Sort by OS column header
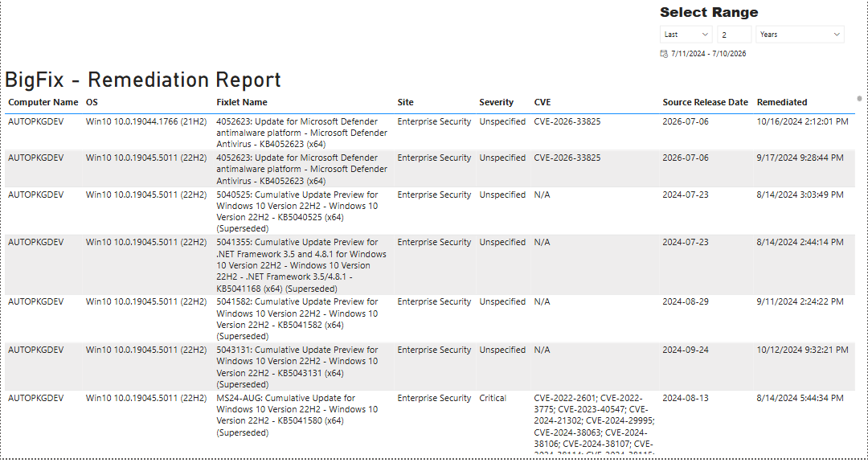Viewport: 868px width, 463px height. 92,102
